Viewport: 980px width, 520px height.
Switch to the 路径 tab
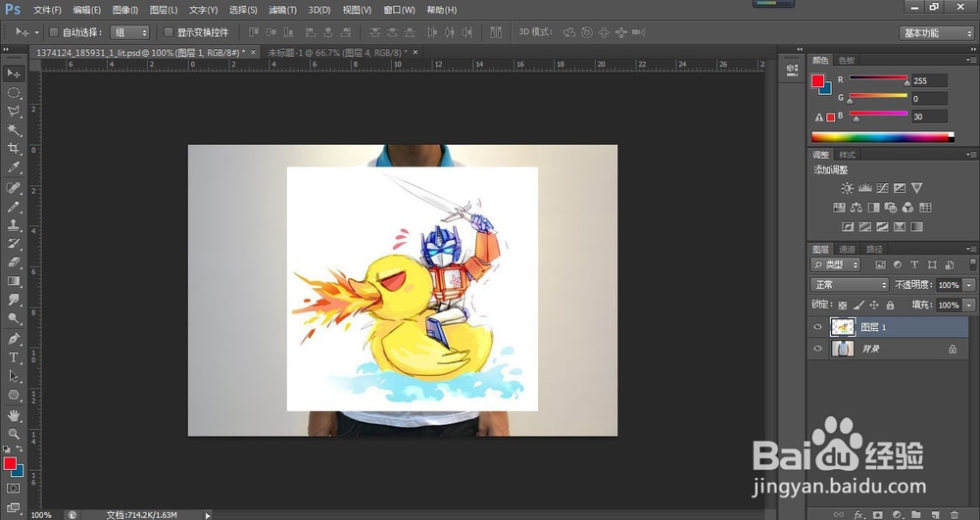click(874, 249)
